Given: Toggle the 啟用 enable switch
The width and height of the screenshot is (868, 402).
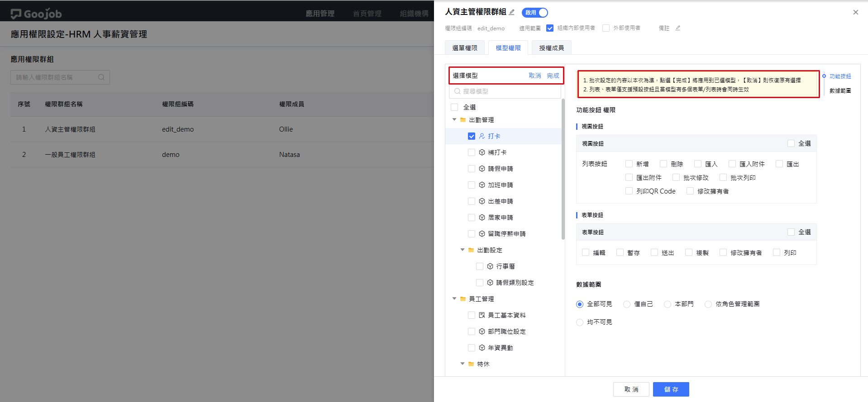Looking at the screenshot, I should pyautogui.click(x=535, y=13).
